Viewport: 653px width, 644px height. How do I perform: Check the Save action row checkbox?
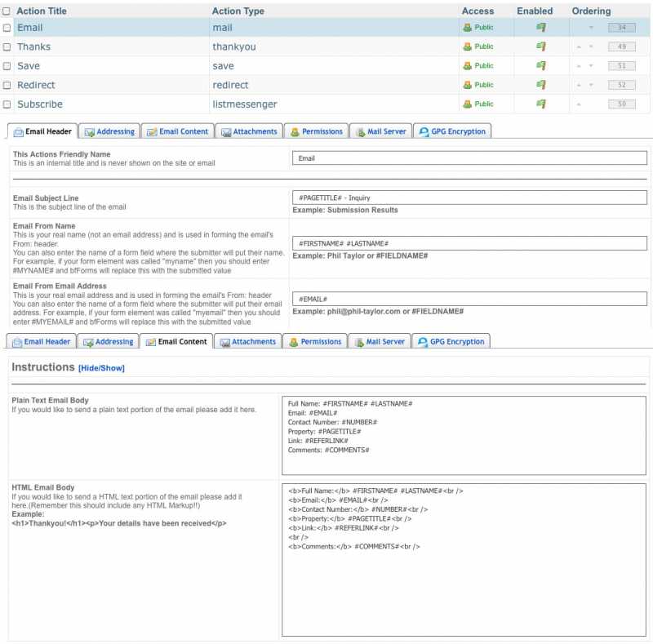(x=7, y=66)
